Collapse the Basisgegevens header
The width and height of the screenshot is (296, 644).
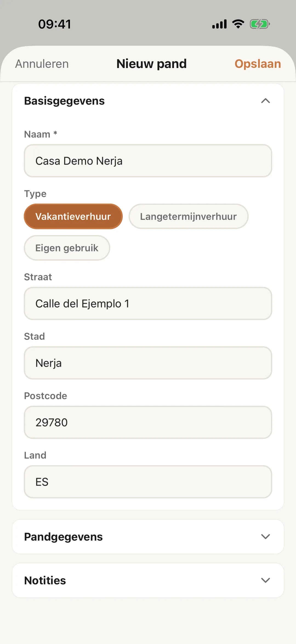pyautogui.click(x=148, y=101)
